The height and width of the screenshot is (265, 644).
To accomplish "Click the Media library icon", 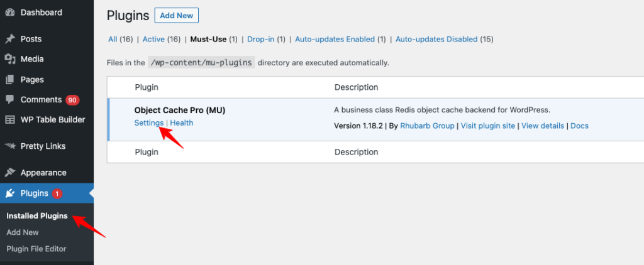I will [10, 59].
